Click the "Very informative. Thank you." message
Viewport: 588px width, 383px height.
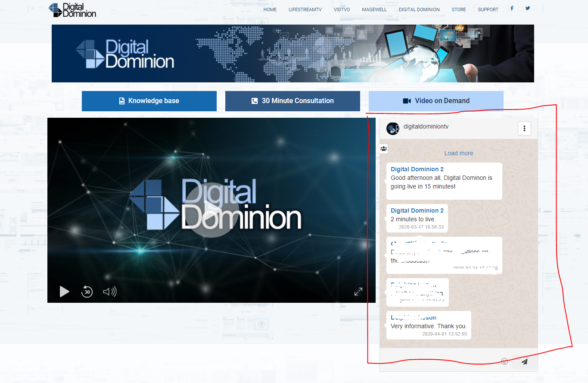(x=429, y=326)
